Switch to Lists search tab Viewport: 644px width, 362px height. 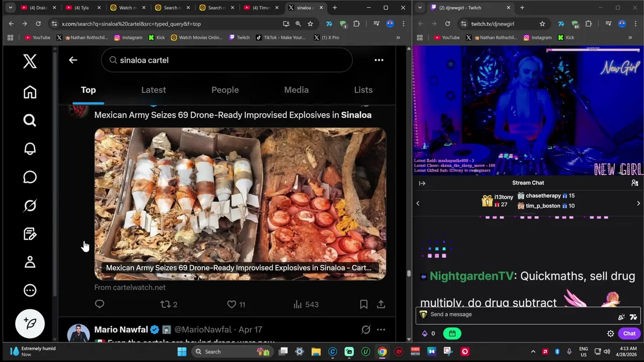363,90
